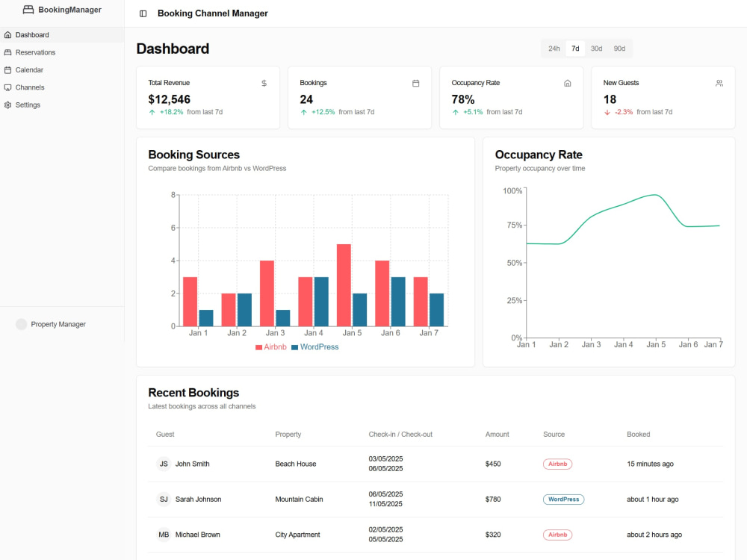Click the Reservations bed icon in sidebar
This screenshot has width=747, height=560.
click(x=7, y=52)
